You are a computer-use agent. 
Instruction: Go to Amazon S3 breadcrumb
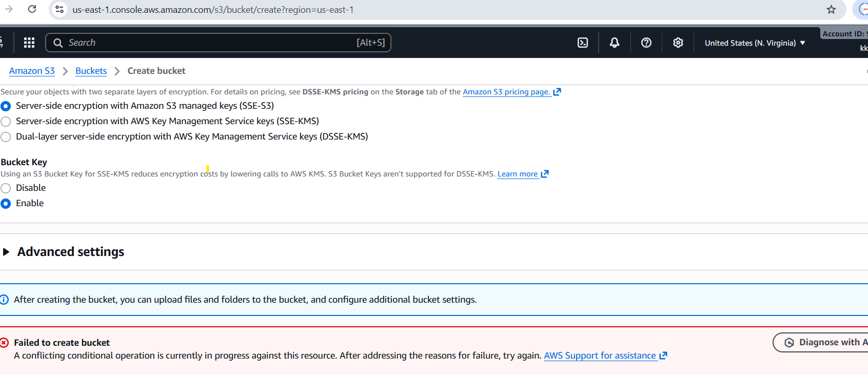tap(32, 71)
